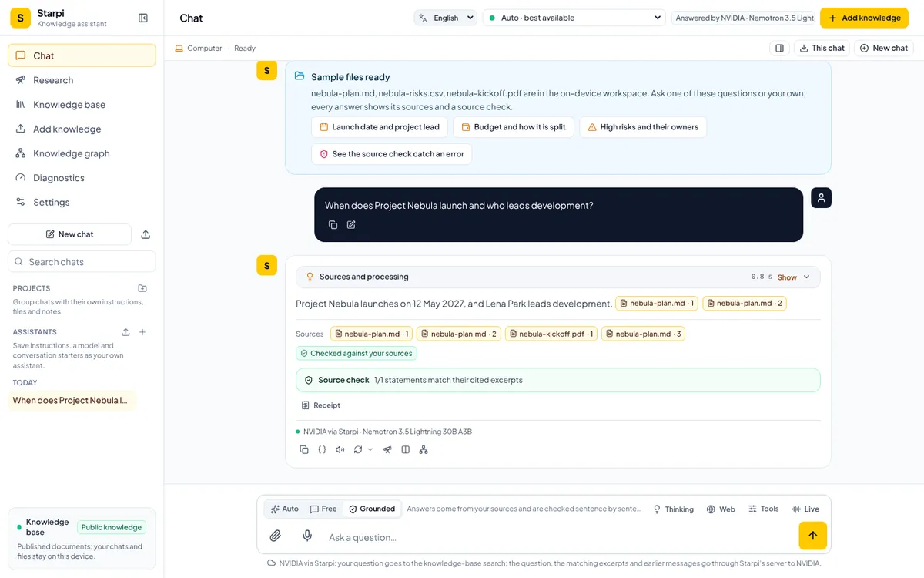924x578 pixels.
Task: Open inline citation nebula-plan.md · 2
Action: click(744, 304)
